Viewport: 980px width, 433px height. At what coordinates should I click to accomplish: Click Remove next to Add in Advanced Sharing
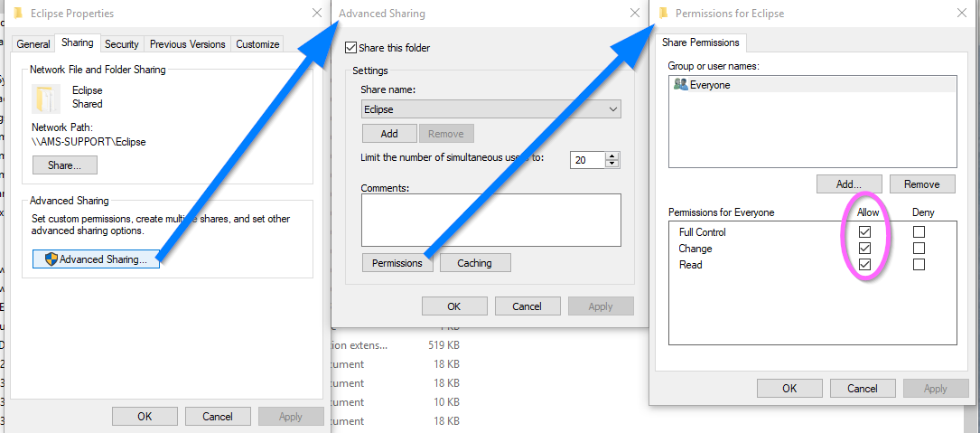coord(446,133)
